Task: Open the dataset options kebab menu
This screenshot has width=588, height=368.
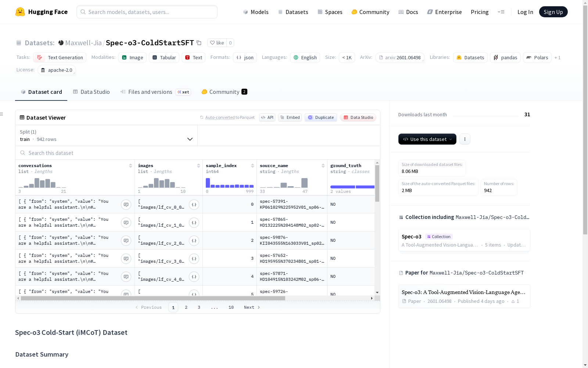Action: pyautogui.click(x=465, y=139)
